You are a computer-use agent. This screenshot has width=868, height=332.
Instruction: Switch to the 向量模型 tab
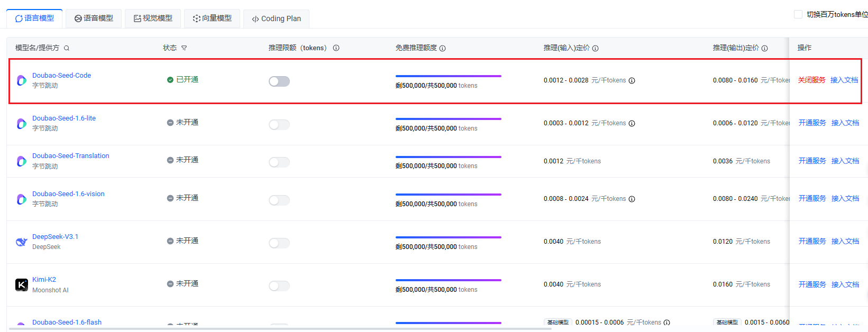212,19
